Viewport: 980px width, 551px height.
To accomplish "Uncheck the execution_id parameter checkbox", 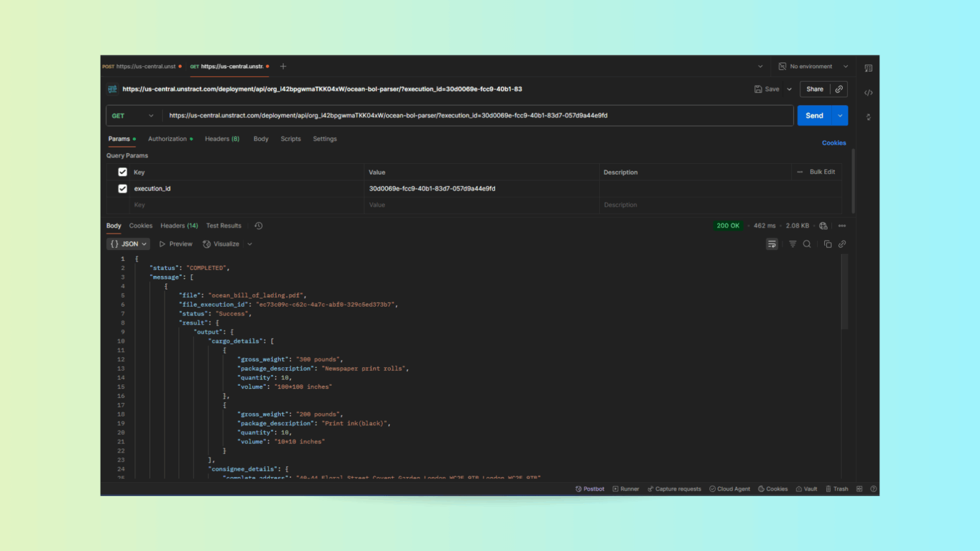I will pos(122,189).
